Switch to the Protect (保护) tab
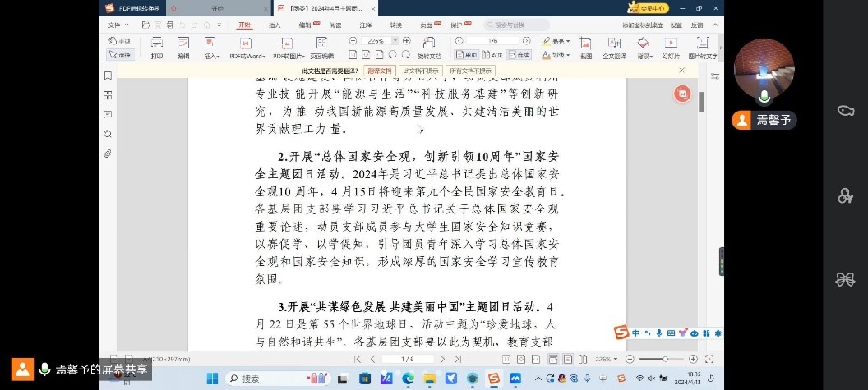This screenshot has height=390, width=868. coord(456,25)
